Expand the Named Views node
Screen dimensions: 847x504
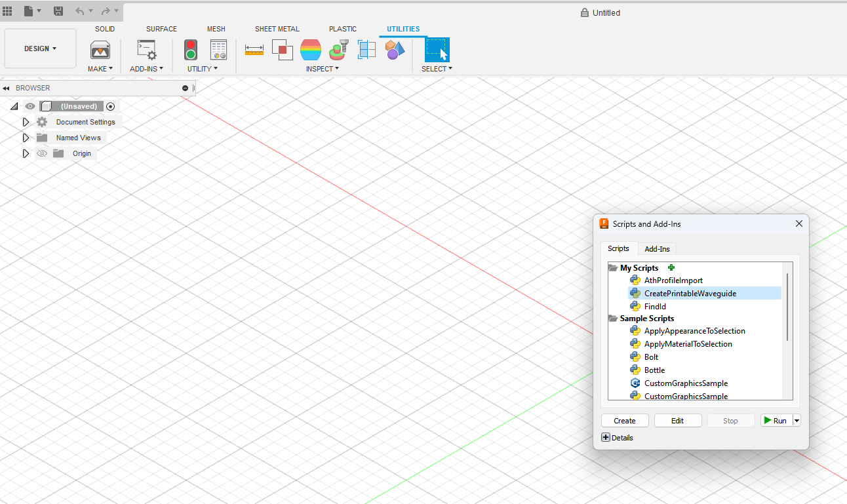[x=26, y=138]
